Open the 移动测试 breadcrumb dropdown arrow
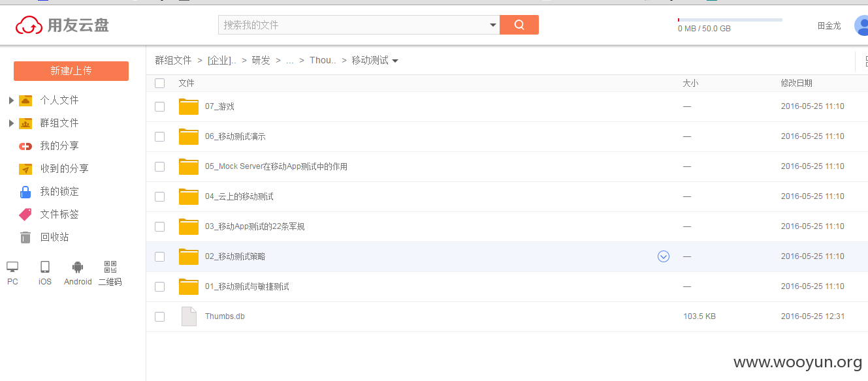Viewport: 868px width, 381px height. pos(395,61)
